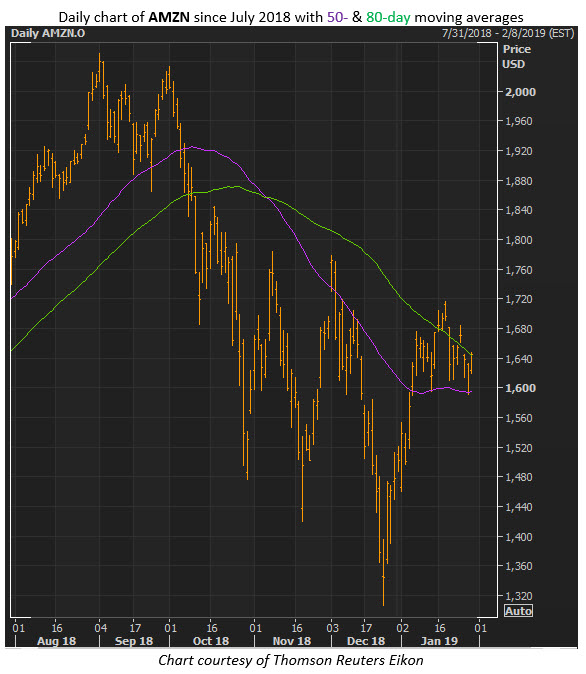Click the USD currency label

pyautogui.click(x=514, y=64)
